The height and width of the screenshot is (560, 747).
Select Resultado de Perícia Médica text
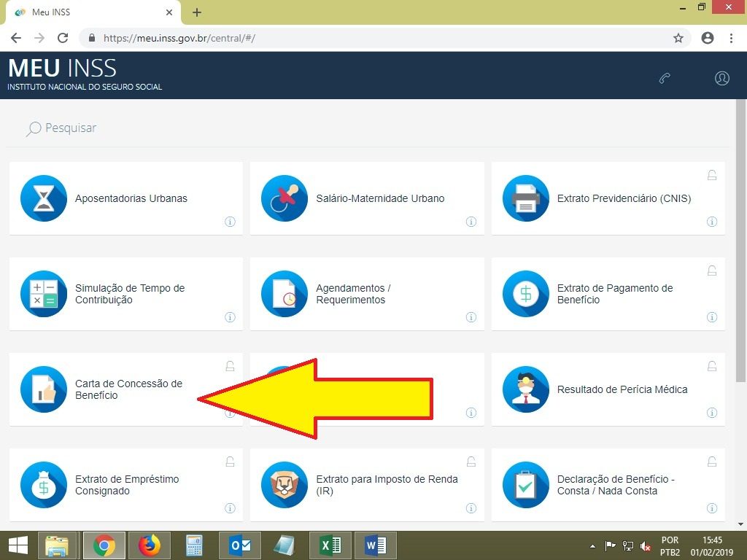pos(622,389)
